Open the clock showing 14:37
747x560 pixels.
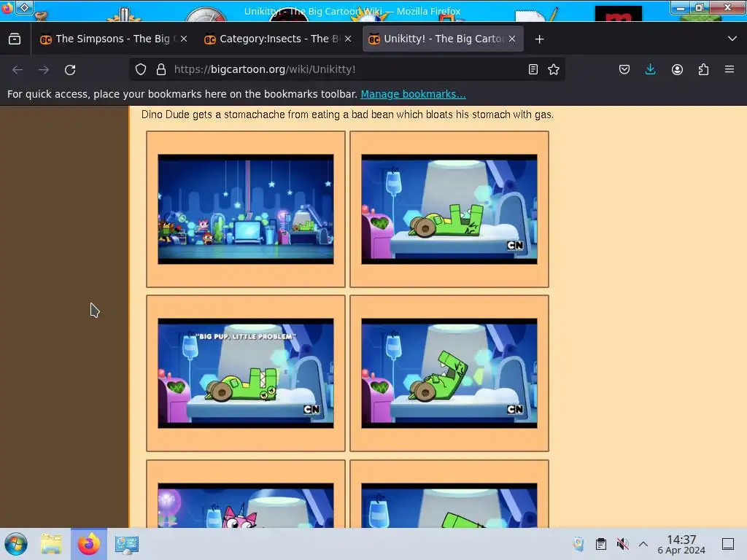click(x=681, y=544)
